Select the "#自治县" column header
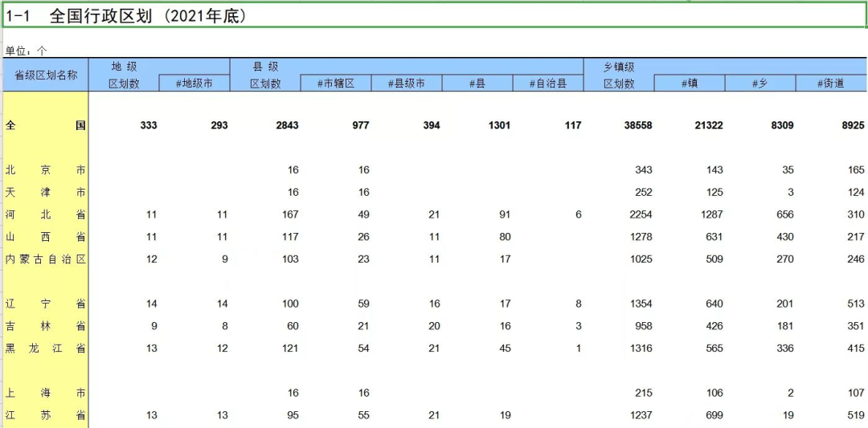 (x=548, y=84)
